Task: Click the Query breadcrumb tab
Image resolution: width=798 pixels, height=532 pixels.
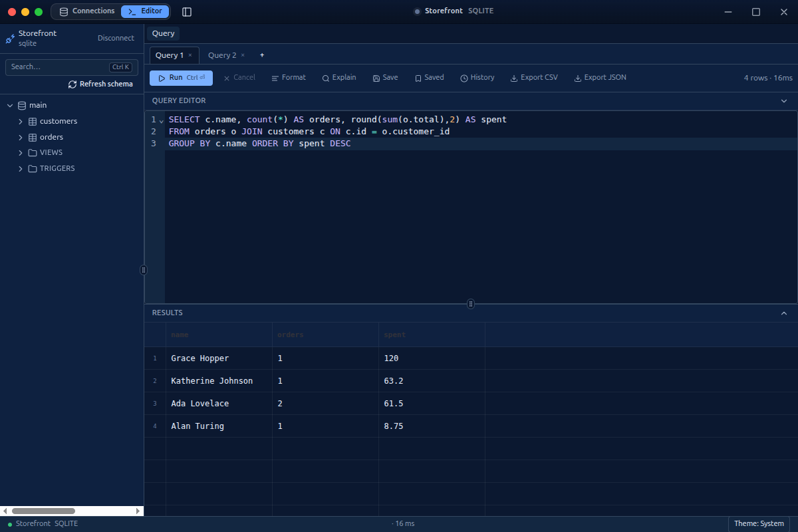Action: pyautogui.click(x=163, y=33)
